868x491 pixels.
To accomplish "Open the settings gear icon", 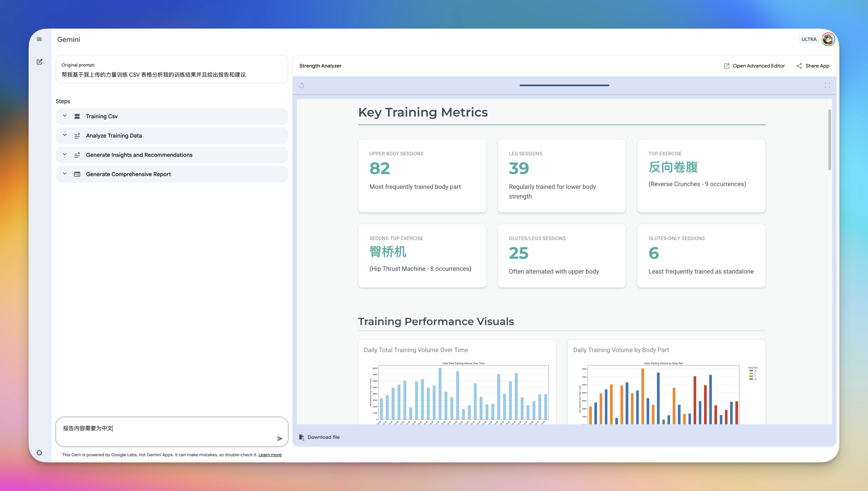I will (x=39, y=453).
